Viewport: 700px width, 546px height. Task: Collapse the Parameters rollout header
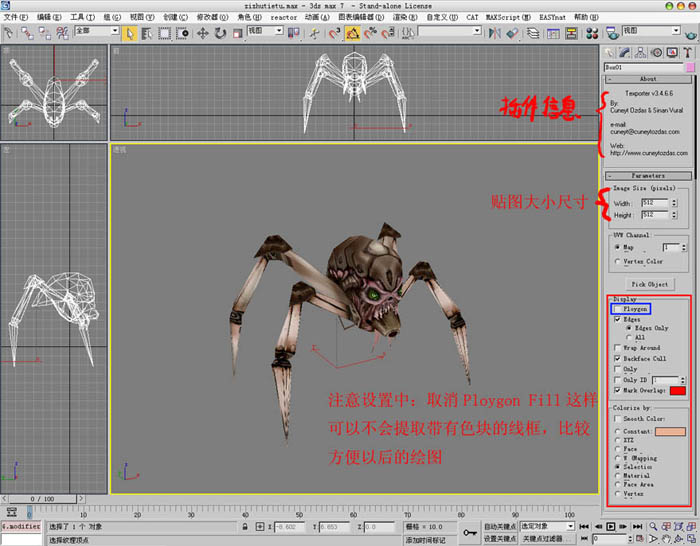coord(648,176)
